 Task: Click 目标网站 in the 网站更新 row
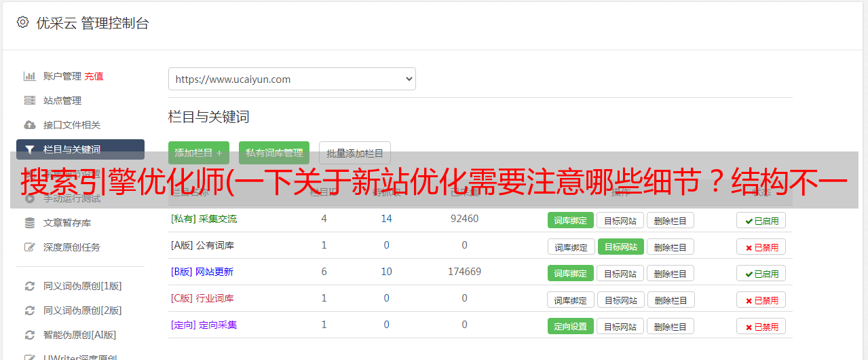pos(620,273)
